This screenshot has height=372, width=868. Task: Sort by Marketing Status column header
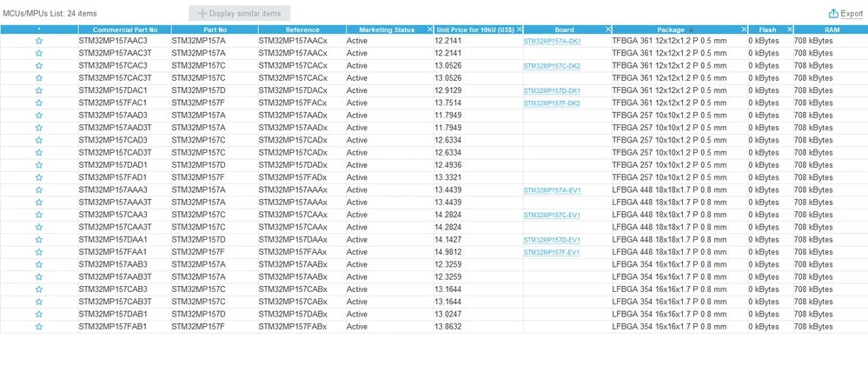pyautogui.click(x=387, y=30)
